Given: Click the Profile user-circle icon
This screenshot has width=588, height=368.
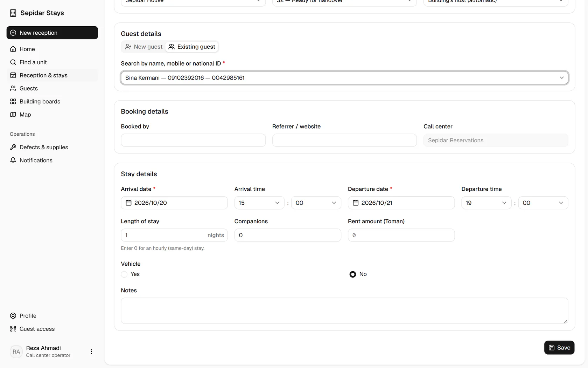Looking at the screenshot, I should 13,316.
